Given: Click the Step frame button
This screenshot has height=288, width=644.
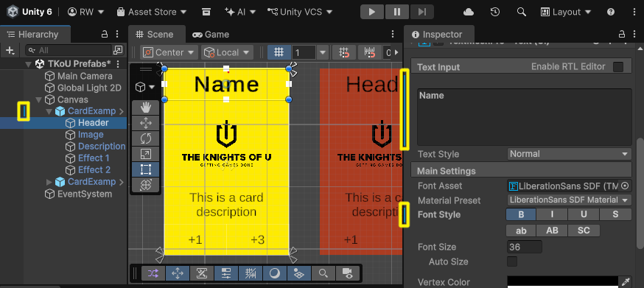Looking at the screenshot, I should coord(421,12).
